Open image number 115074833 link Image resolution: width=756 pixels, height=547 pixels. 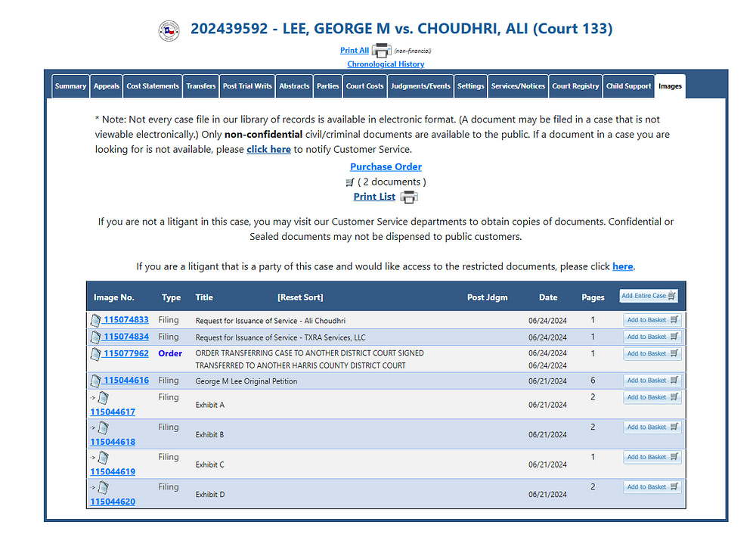[x=126, y=320]
